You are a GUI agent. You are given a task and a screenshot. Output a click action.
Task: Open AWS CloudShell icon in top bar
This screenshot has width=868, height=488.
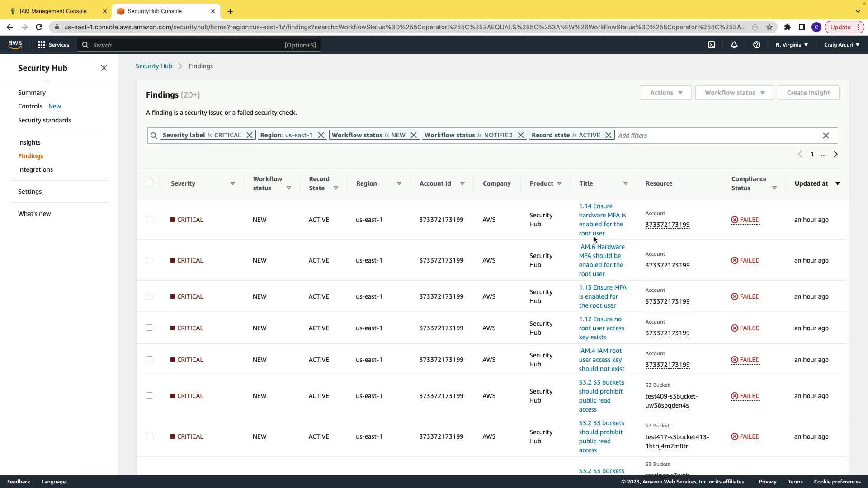point(712,45)
